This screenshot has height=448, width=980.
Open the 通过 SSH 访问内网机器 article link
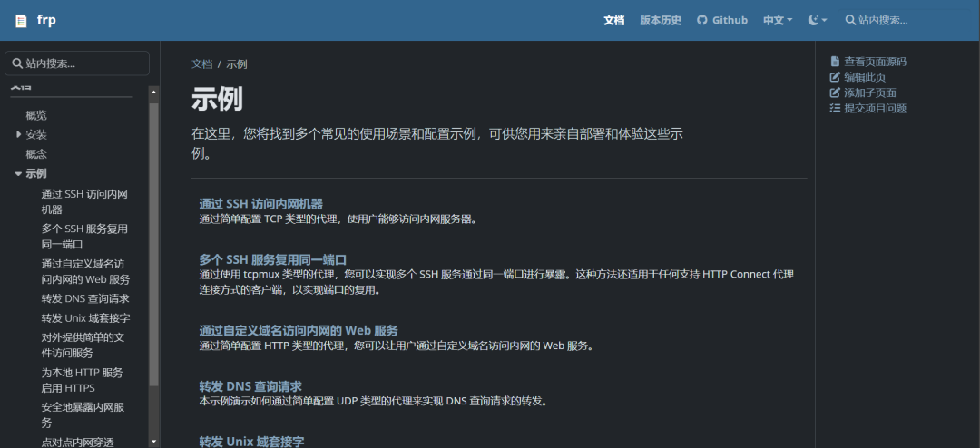click(x=260, y=204)
